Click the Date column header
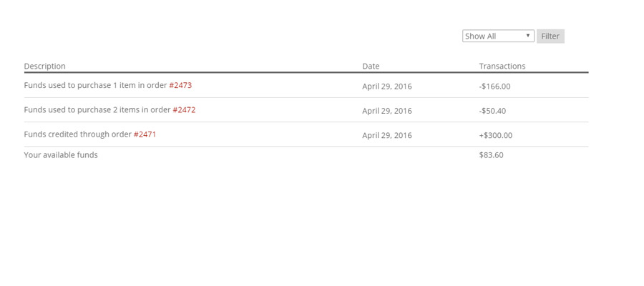This screenshot has height=286, width=644. [371, 66]
